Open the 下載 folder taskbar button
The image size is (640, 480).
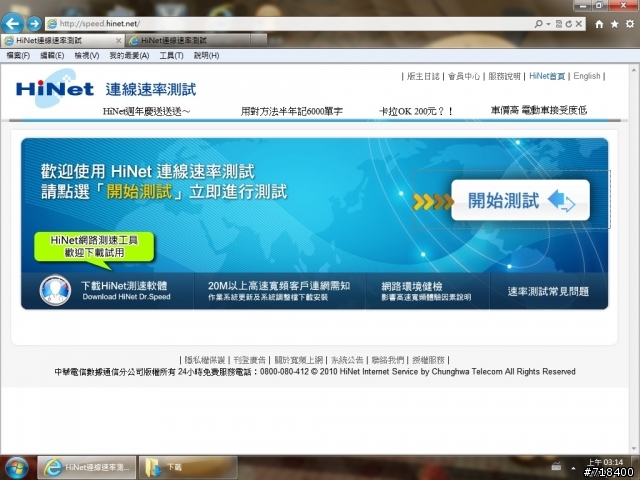pos(188,467)
